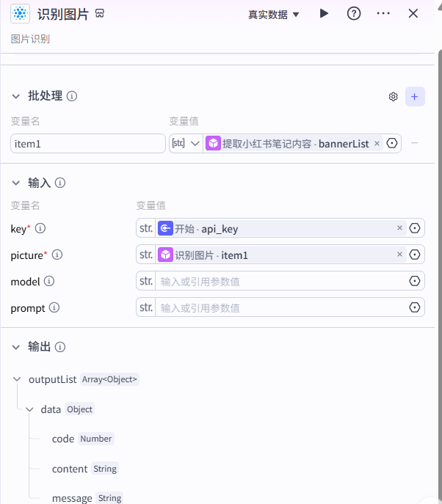Collapse the 输入 section
442x504 pixels.
[16, 183]
